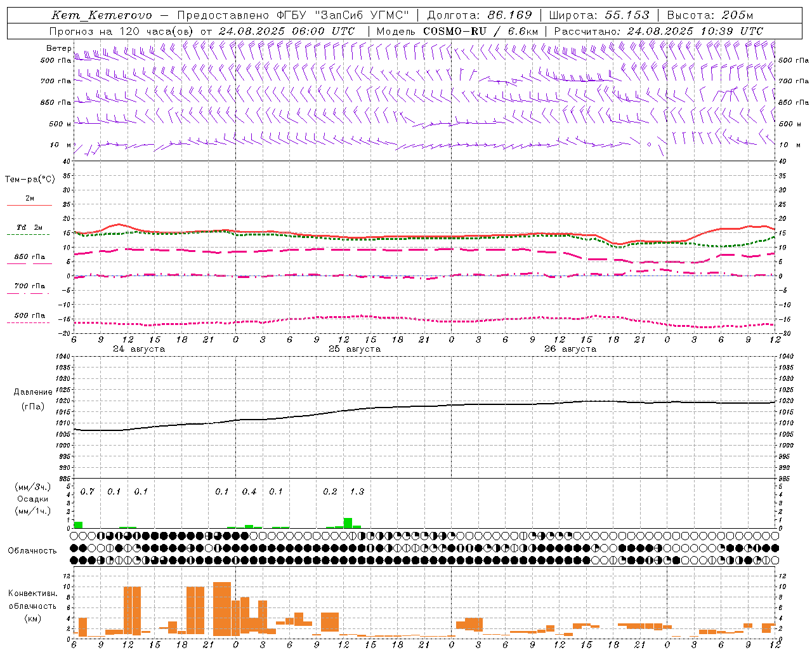The height and width of the screenshot is (650, 812).
Task: Click the tallest green precipitation bar under 1.3
Action: pyautogui.click(x=348, y=523)
